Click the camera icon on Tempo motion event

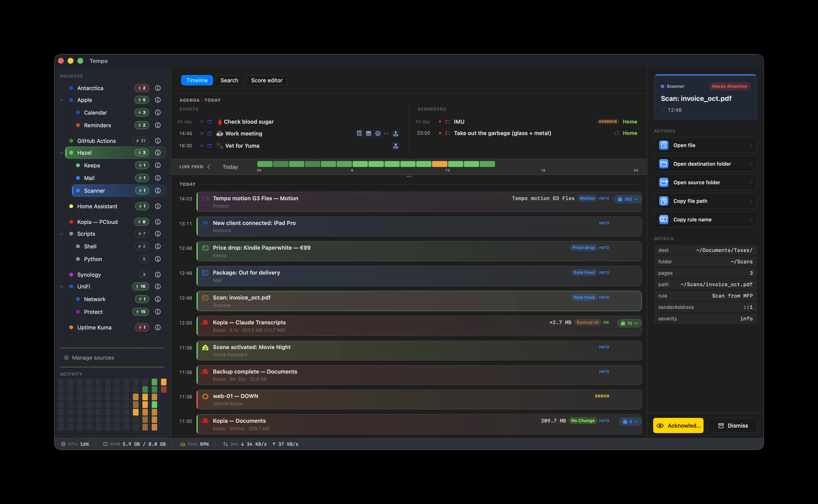206,198
